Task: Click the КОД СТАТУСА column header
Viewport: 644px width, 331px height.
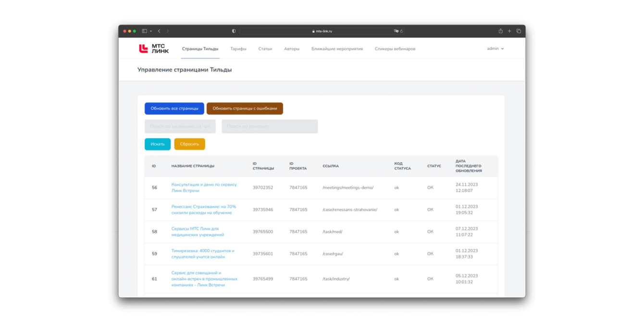Action: coord(402,166)
